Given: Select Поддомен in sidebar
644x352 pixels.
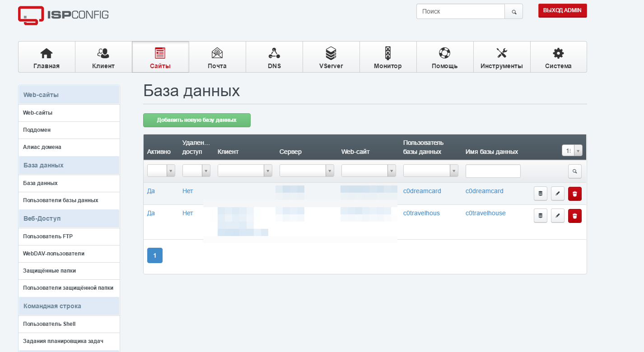Looking at the screenshot, I should (x=69, y=130).
